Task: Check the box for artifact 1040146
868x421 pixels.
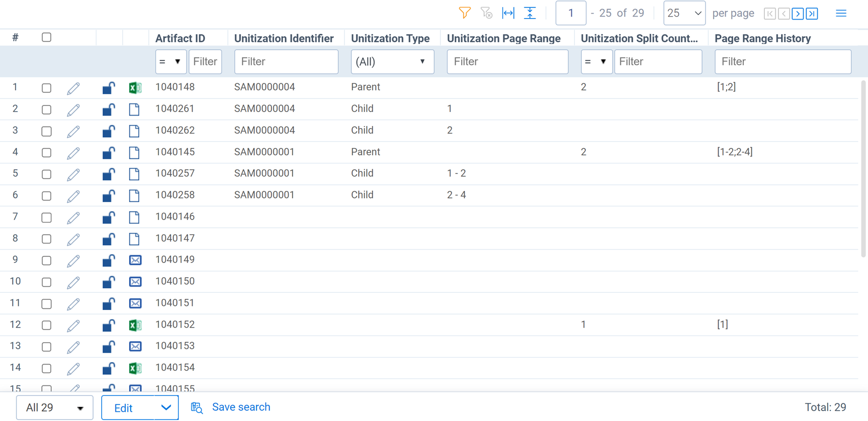Action: 46,218
